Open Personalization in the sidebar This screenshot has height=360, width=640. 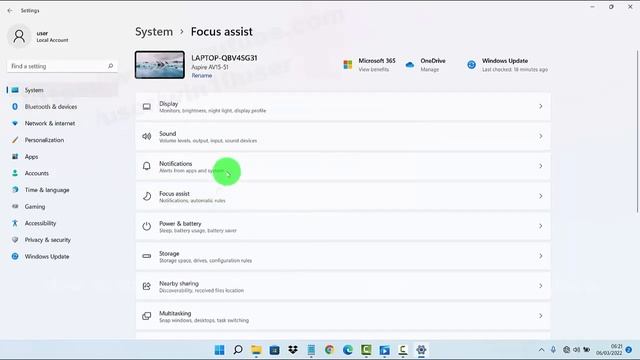point(62,140)
